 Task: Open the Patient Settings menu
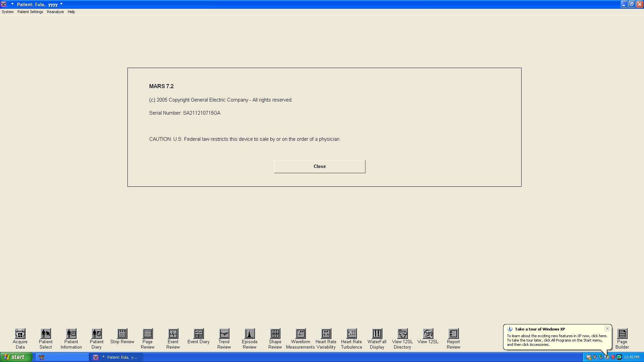(x=30, y=11)
